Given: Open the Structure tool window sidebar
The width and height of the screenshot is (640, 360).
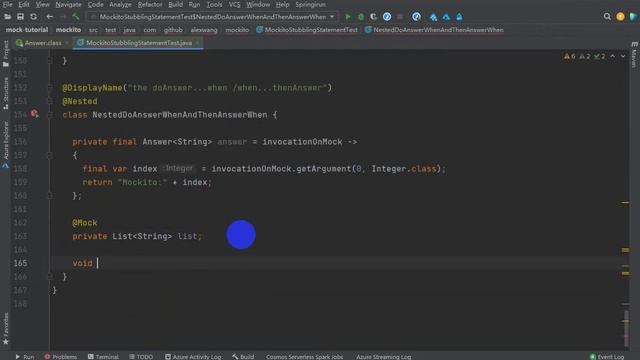Looking at the screenshot, I should (x=5, y=93).
